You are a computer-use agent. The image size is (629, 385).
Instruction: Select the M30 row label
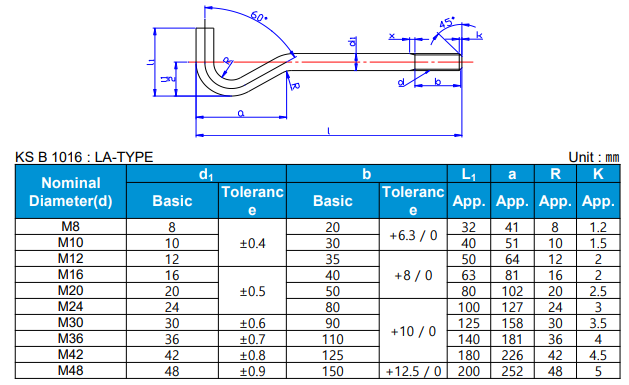[71, 323]
